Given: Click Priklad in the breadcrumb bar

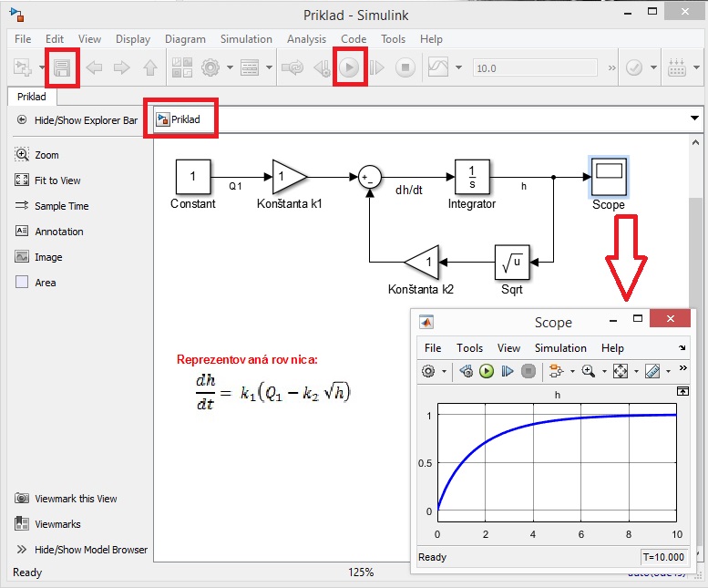Looking at the screenshot, I should tap(179, 119).
